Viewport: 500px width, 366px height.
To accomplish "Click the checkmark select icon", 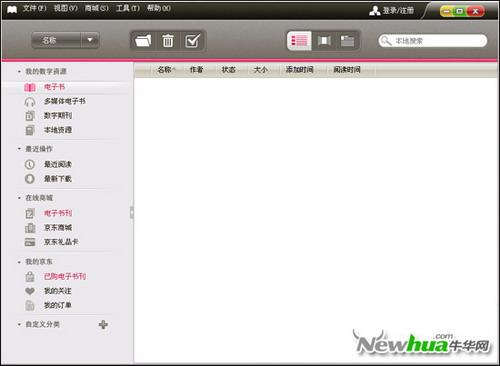I will pyautogui.click(x=192, y=41).
